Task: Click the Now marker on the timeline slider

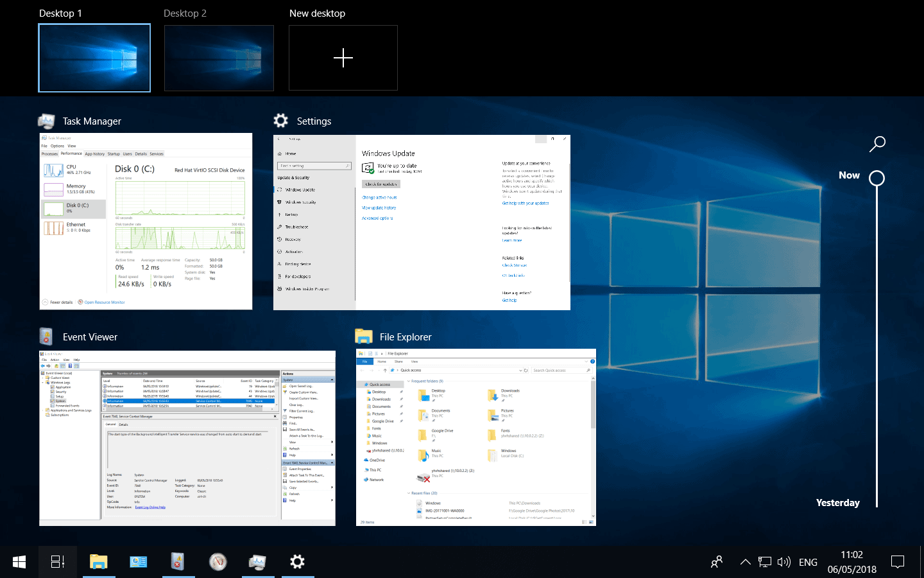Action: [x=877, y=178]
